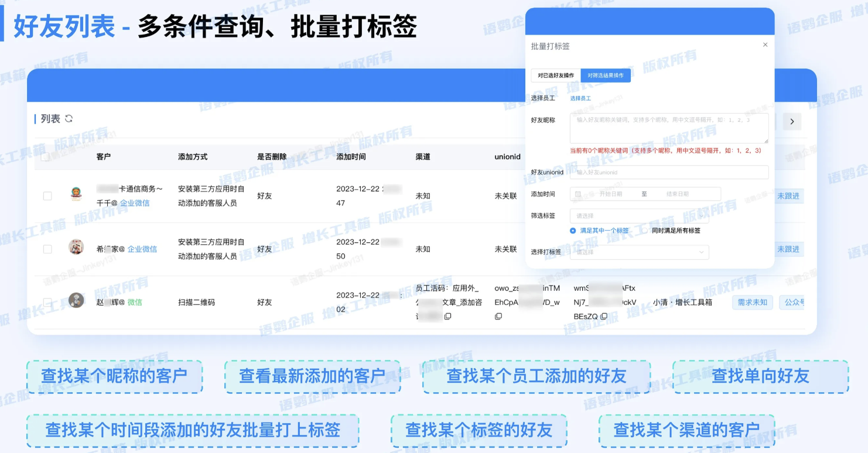The height and width of the screenshot is (453, 868).
Task: Click the copy icon under the 渠道 value
Action: pyautogui.click(x=447, y=317)
